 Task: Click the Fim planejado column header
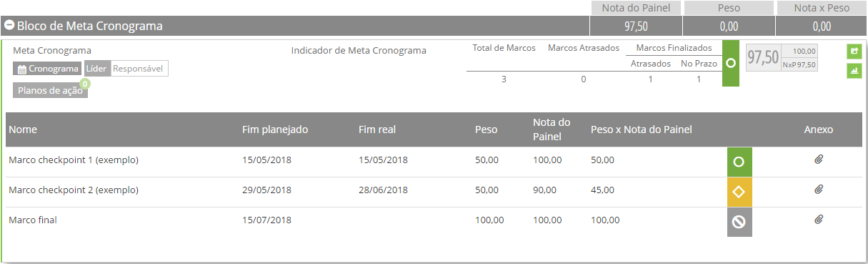click(275, 129)
